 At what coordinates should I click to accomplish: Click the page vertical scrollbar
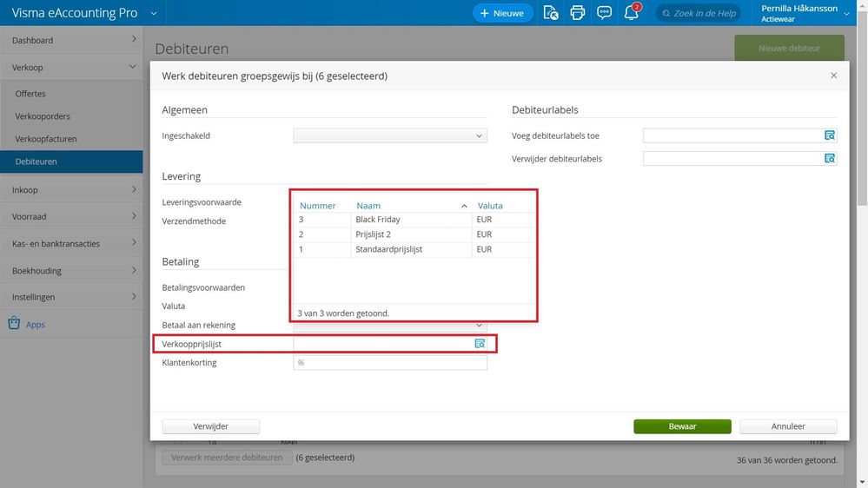click(x=863, y=110)
